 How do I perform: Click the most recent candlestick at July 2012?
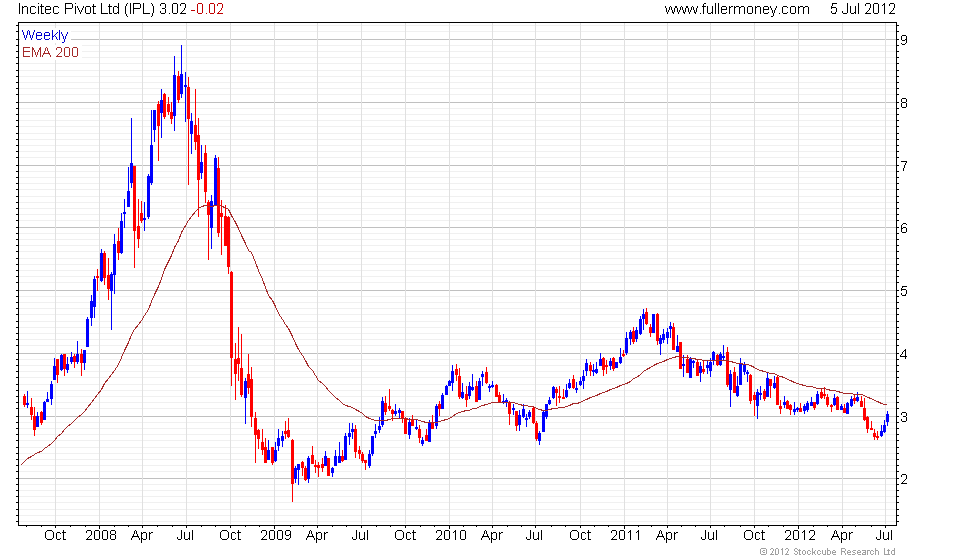pos(888,418)
